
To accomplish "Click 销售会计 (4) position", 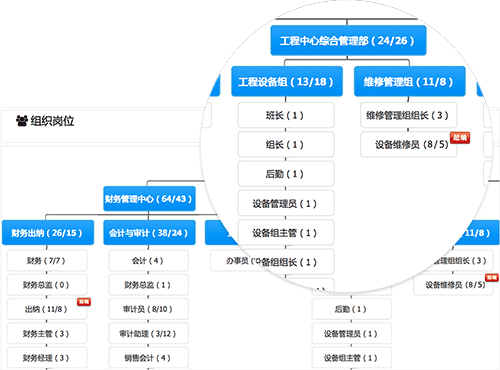I will coord(148,358).
